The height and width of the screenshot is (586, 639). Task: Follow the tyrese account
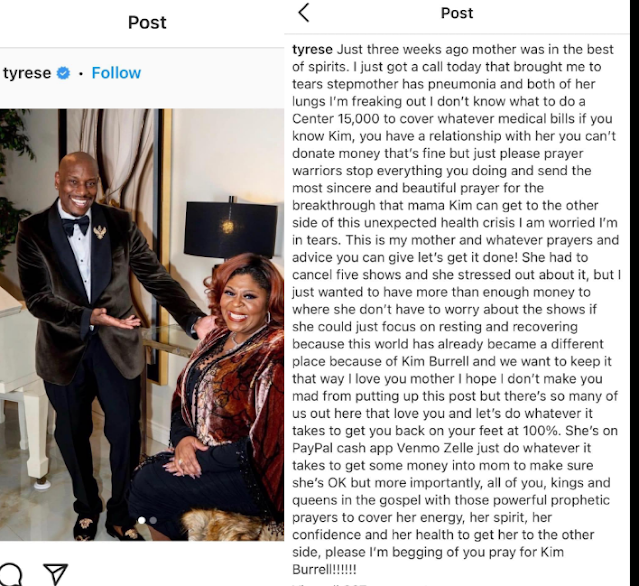116,73
